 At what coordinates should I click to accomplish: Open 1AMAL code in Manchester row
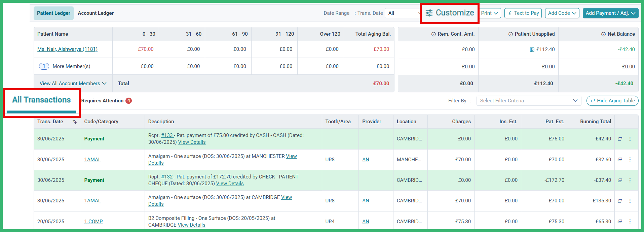[x=92, y=160]
